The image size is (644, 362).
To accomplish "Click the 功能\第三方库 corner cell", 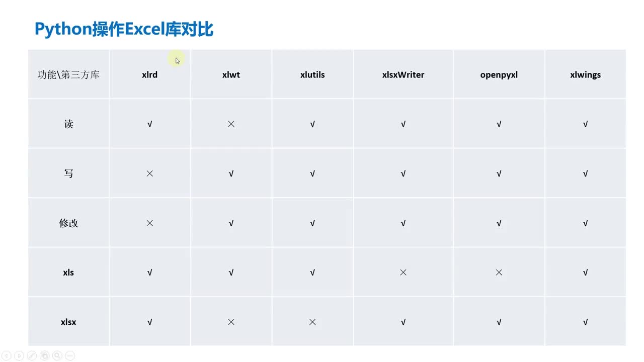I will click(69, 74).
